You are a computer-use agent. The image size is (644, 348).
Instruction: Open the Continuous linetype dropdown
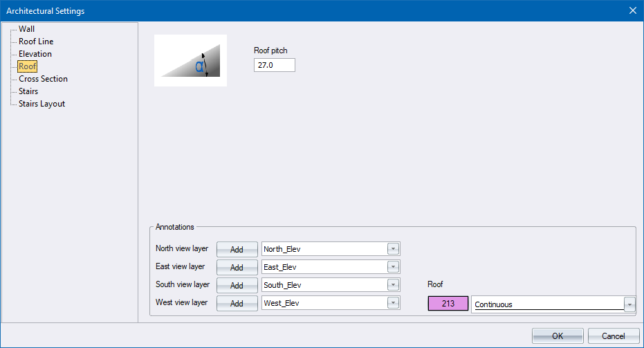coord(629,304)
